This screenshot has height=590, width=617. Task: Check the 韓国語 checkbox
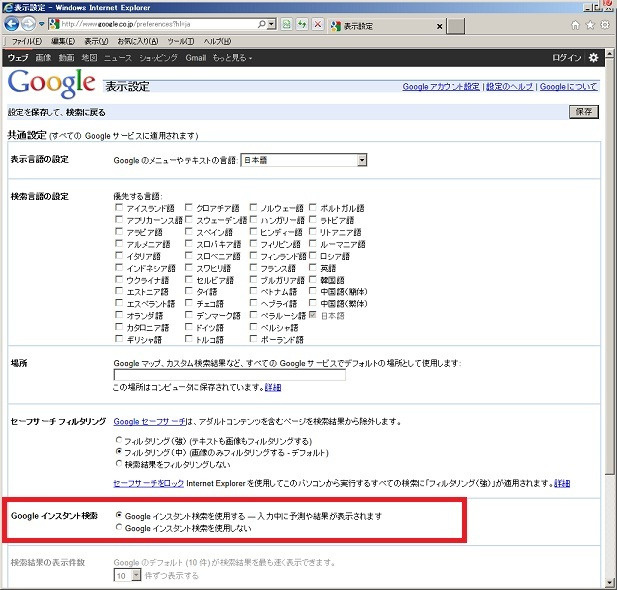click(x=312, y=279)
